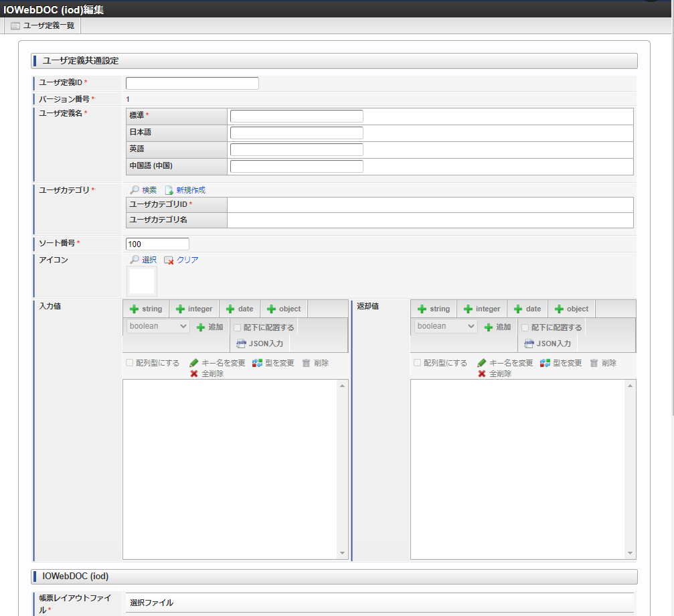Click the 追加 button in 返却値 panel
674x616 pixels.
(498, 327)
